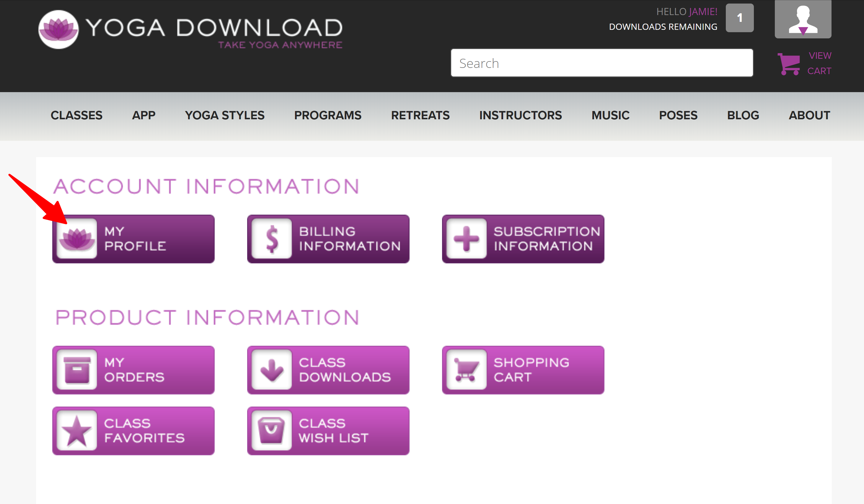Open Class Wish List button label
The width and height of the screenshot is (864, 504).
point(334,430)
